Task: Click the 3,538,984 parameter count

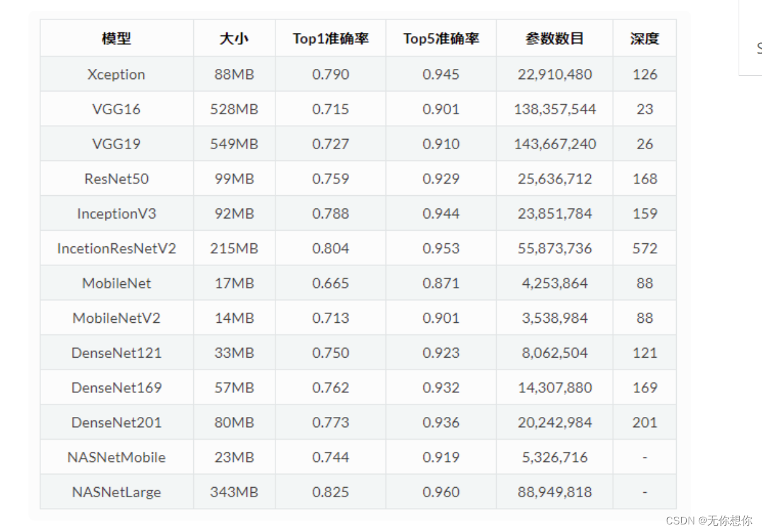Action: (555, 318)
